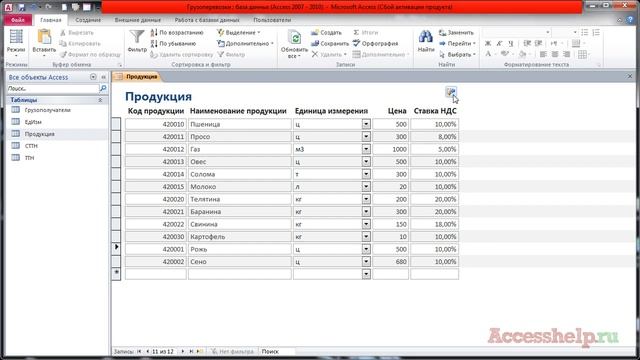Open Грузополучатели table

point(47,110)
